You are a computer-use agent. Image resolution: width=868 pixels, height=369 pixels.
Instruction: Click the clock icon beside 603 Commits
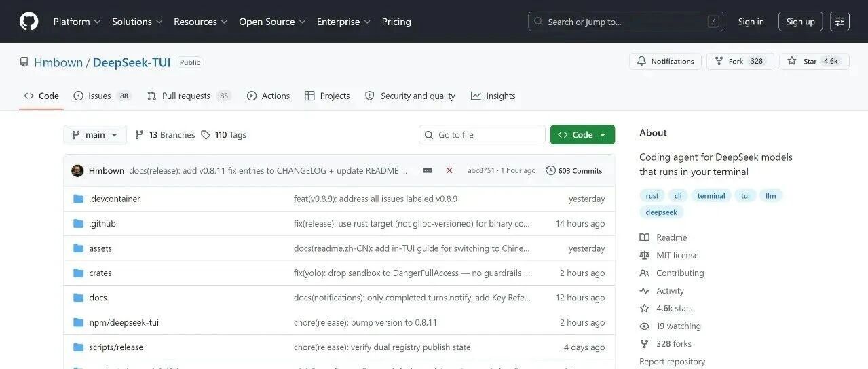coord(550,170)
